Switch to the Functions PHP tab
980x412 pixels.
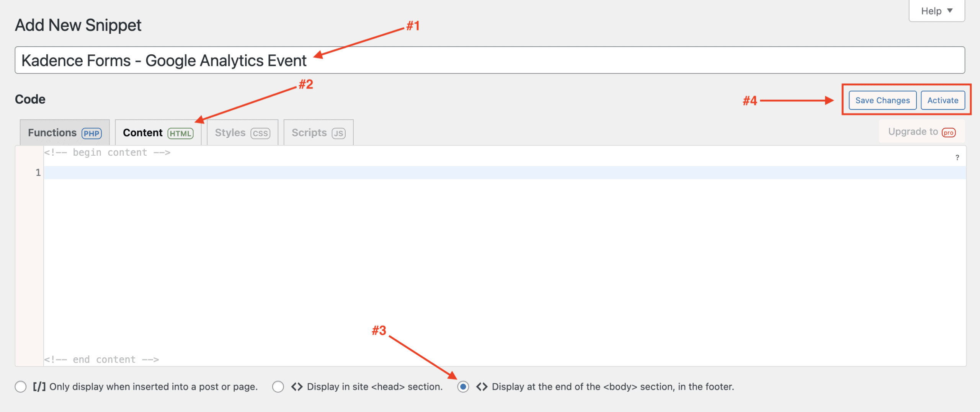click(54, 133)
